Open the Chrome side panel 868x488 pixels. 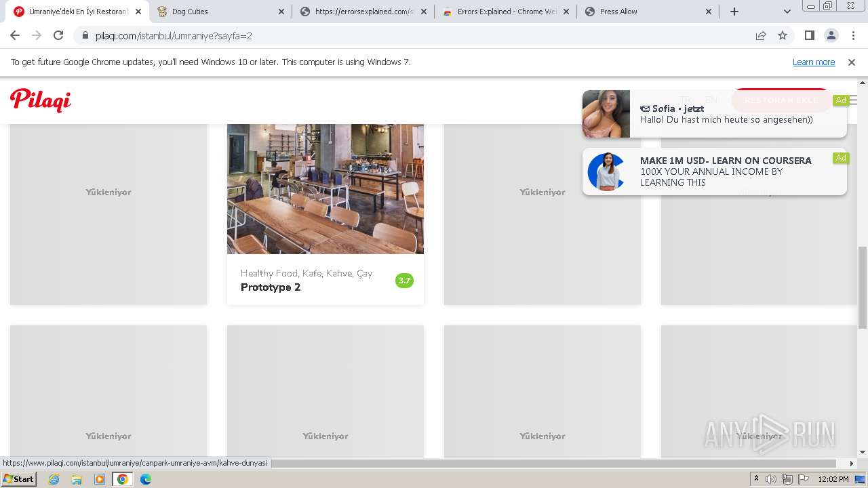(x=809, y=35)
